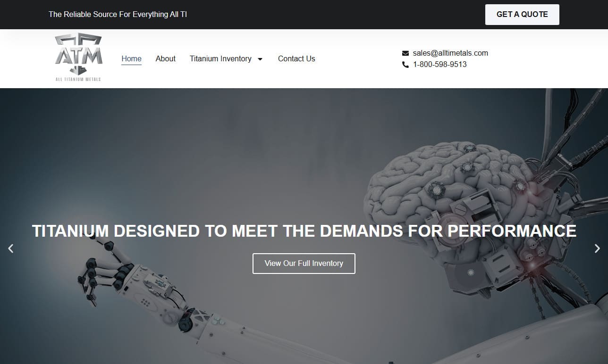Click the robotic brain image in slider
This screenshot has width=608, height=364.
coord(453,212)
